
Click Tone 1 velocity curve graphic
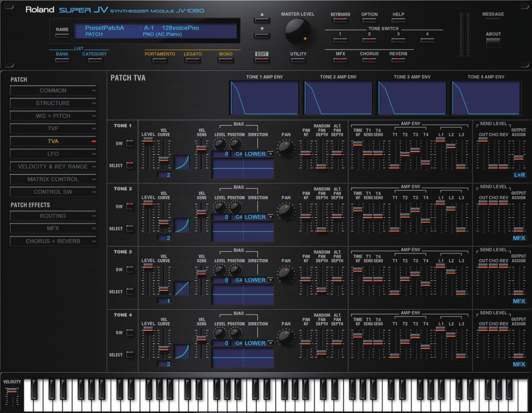pyautogui.click(x=182, y=162)
